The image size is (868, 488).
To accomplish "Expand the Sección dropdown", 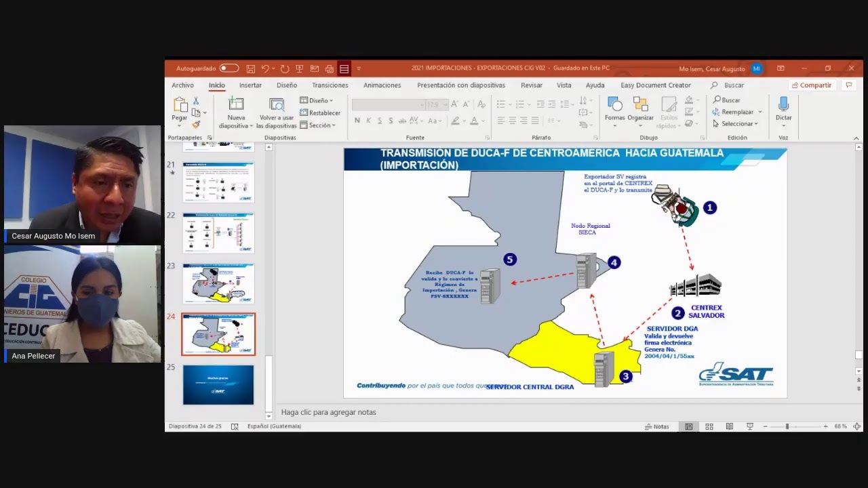I will point(318,125).
